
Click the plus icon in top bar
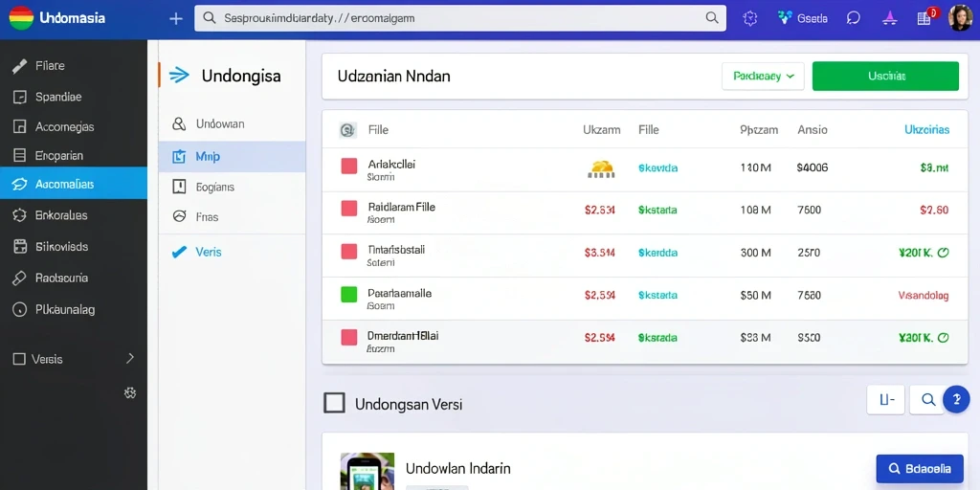click(x=176, y=19)
